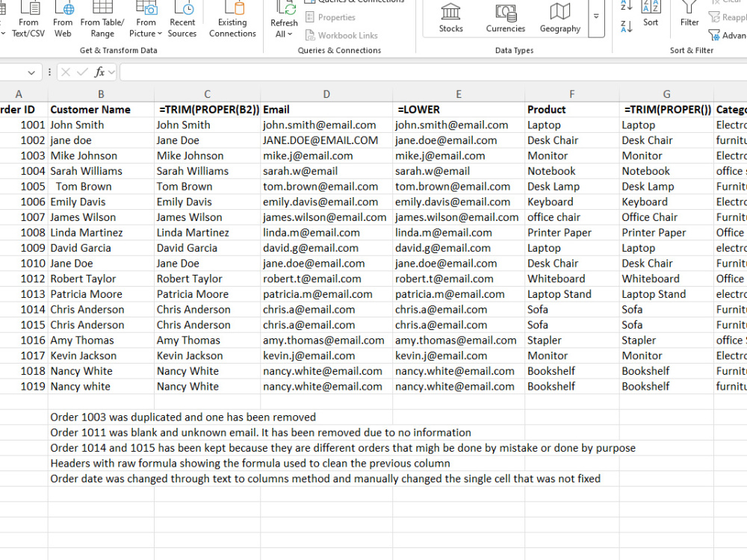Click From Text/CSV import icon
747x560 pixels.
[x=28, y=19]
